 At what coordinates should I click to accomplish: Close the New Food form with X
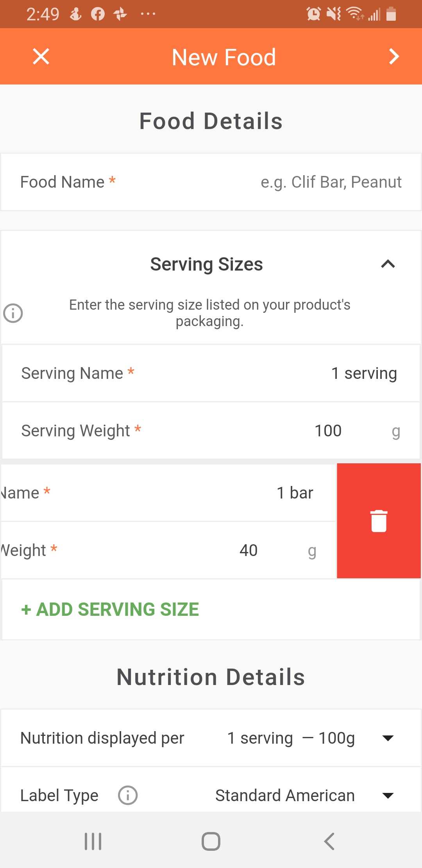point(41,56)
